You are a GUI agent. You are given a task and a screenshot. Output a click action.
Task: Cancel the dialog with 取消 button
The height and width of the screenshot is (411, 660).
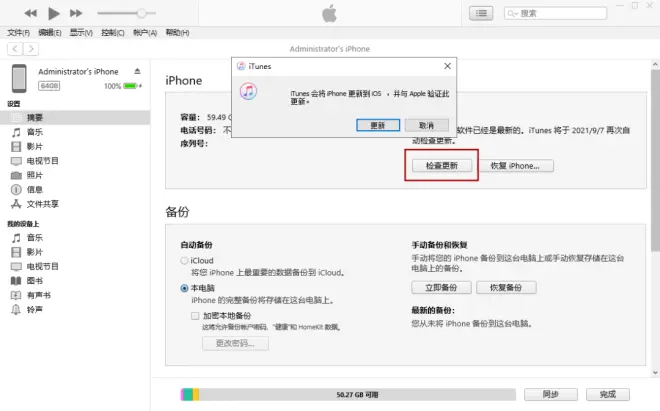(426, 125)
